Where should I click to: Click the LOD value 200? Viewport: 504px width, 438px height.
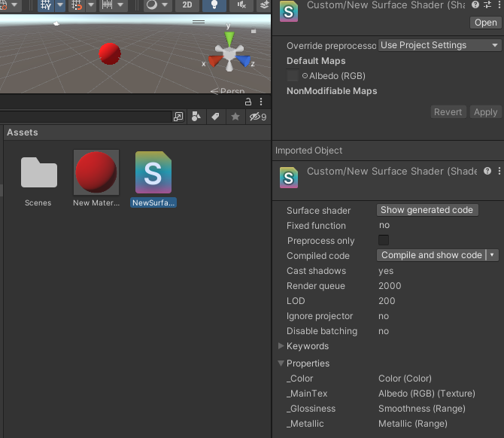click(387, 301)
